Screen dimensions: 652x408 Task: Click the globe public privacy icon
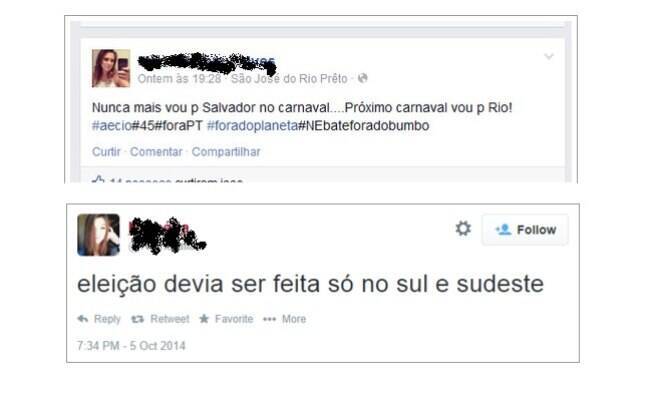pos(363,78)
